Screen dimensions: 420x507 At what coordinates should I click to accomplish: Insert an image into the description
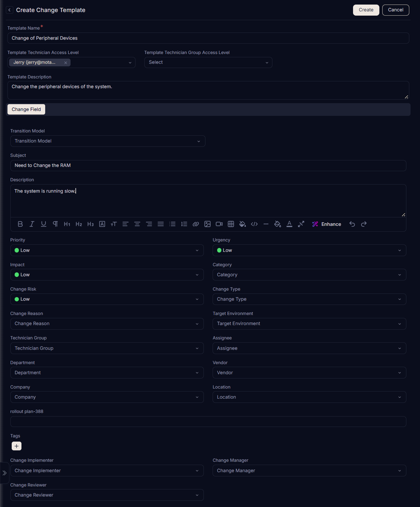point(207,224)
